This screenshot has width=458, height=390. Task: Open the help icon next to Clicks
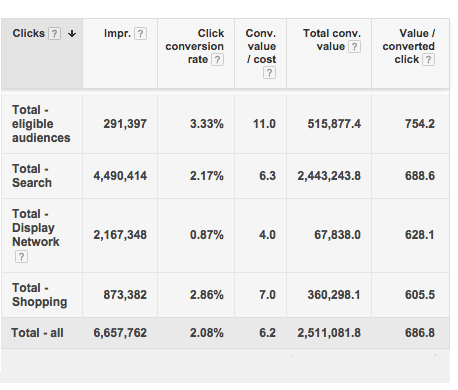tap(54, 34)
